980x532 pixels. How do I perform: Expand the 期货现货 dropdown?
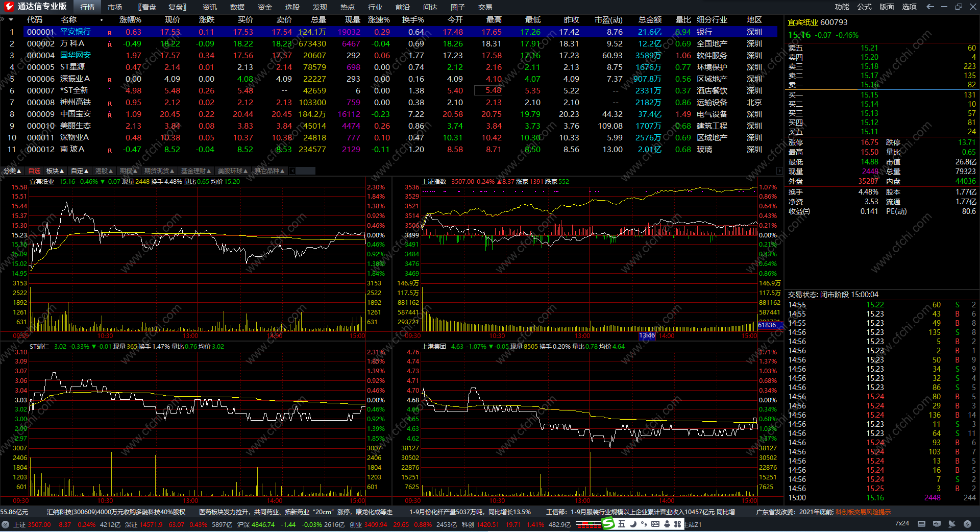click(159, 171)
